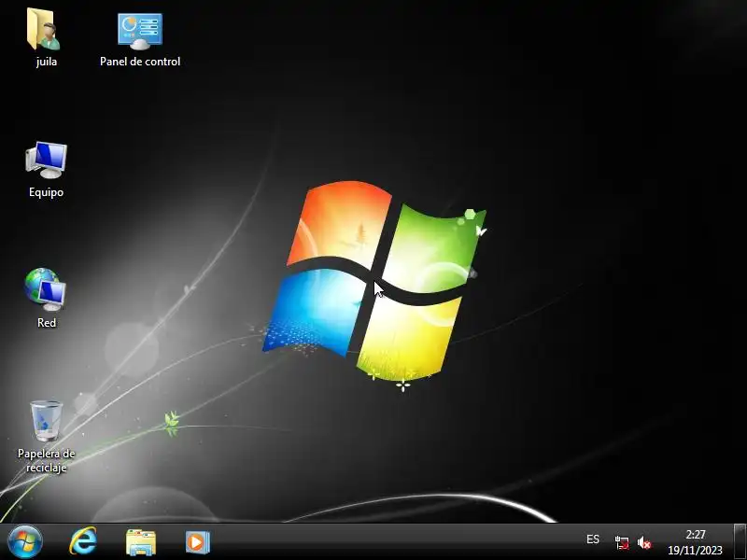Click the 'Red' label text

click(47, 322)
